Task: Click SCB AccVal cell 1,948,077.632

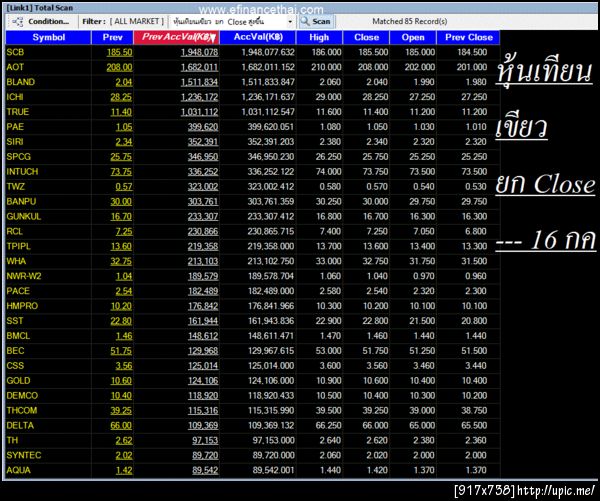Action: [x=268, y=52]
